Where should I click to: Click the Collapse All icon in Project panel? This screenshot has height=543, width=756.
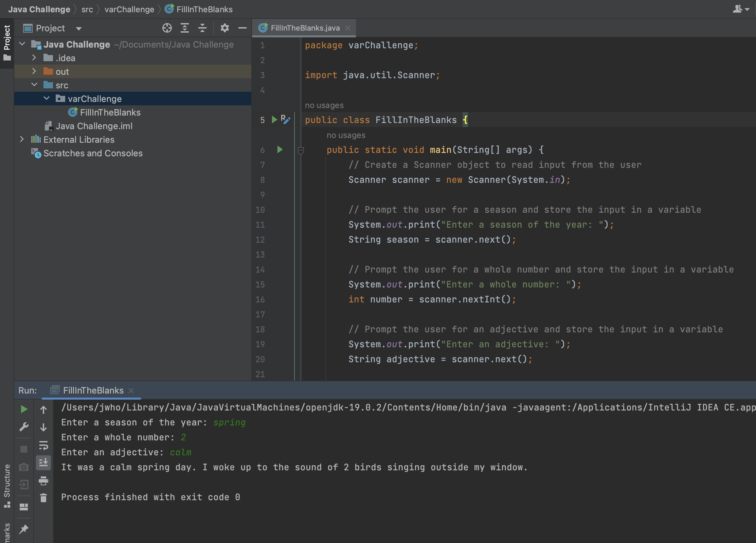[x=202, y=28]
